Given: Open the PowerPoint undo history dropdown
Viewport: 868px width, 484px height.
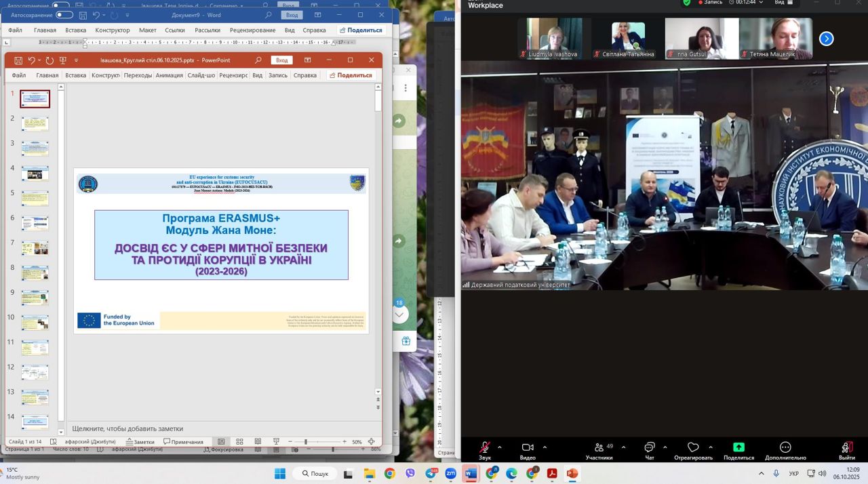Looking at the screenshot, I should 39,60.
